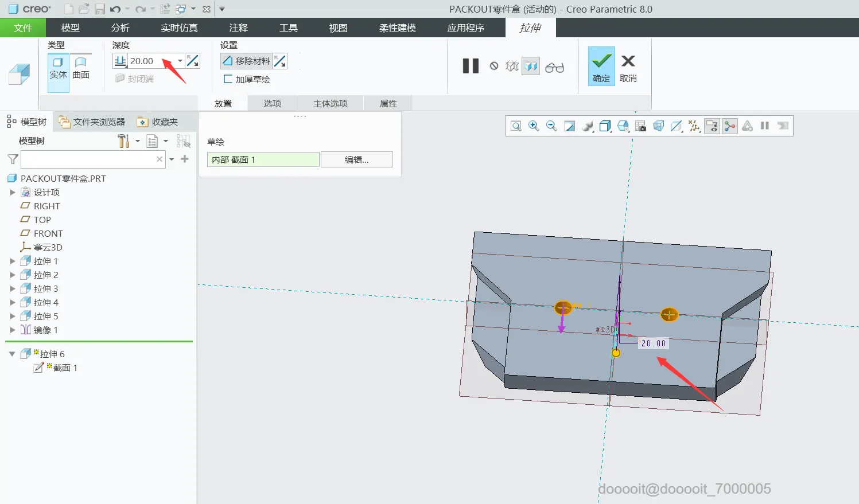Open the display style cube icon
Screen dimensions: 859x504
pyautogui.click(x=605, y=126)
